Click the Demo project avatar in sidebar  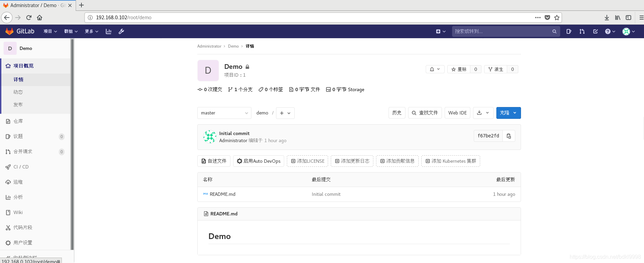coord(10,48)
